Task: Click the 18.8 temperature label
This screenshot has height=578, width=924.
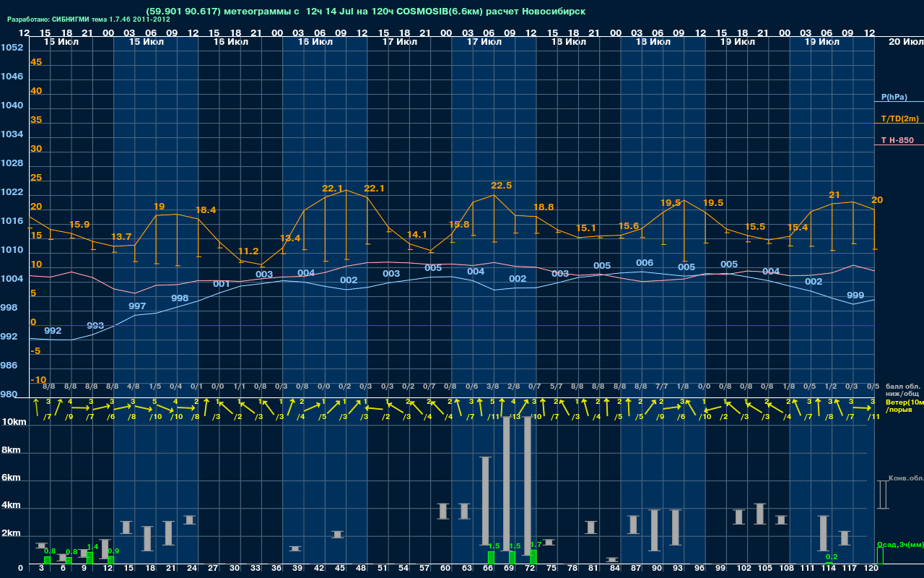Action: point(544,207)
